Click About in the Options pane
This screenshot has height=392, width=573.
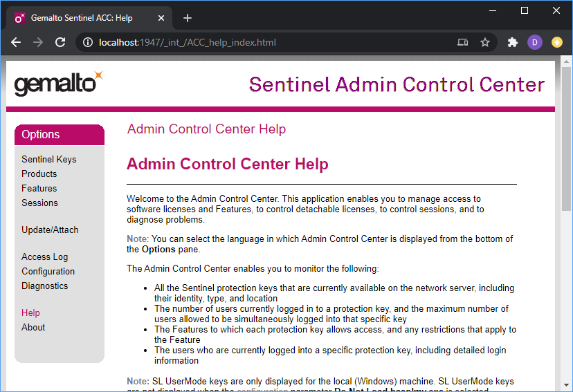click(x=33, y=327)
